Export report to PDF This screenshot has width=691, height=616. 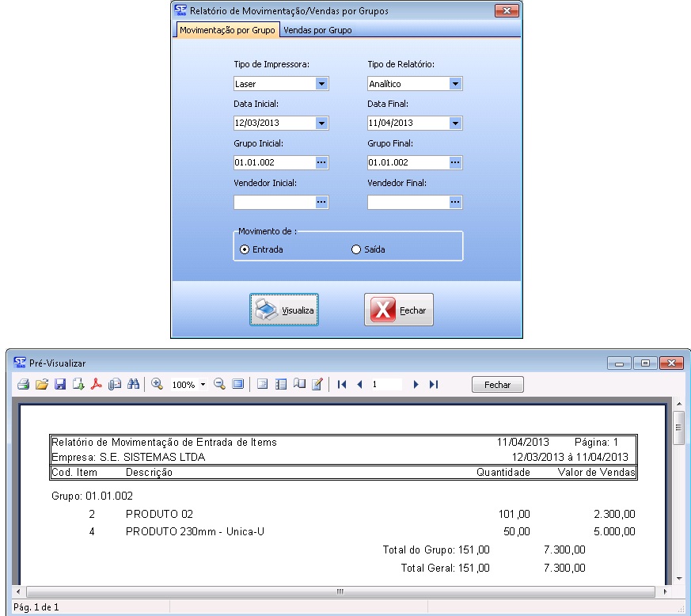click(x=97, y=385)
